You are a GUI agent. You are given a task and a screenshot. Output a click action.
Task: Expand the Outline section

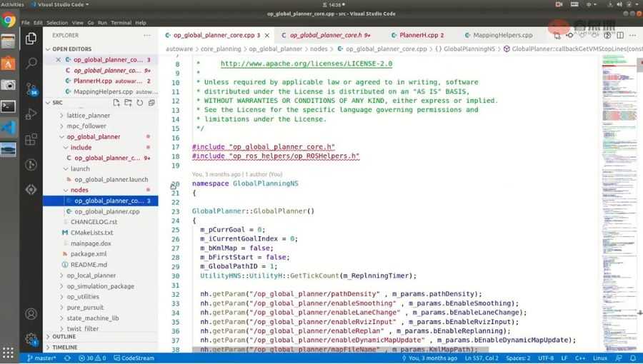pos(64,337)
